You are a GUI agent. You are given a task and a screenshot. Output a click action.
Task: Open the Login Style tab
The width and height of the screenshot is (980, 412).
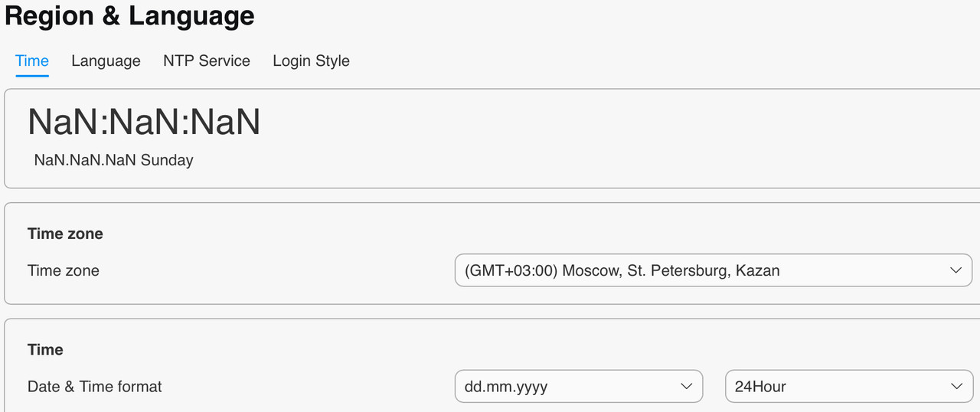[x=311, y=61]
